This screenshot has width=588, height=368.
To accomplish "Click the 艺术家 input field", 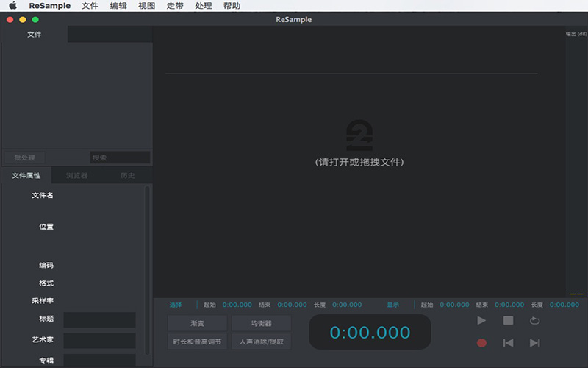I will coord(99,340).
